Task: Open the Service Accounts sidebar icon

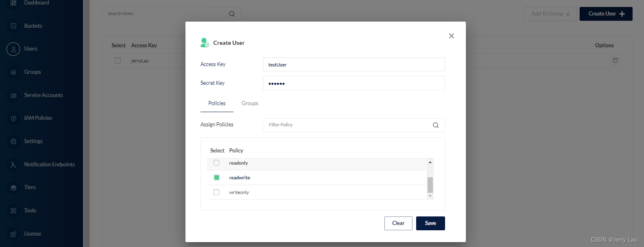Action: (x=13, y=95)
